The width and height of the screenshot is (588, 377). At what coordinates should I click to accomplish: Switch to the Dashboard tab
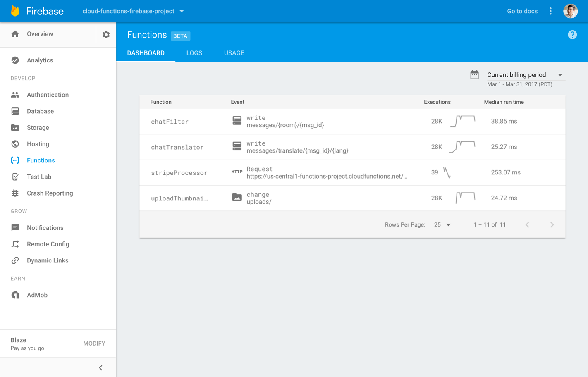click(146, 53)
